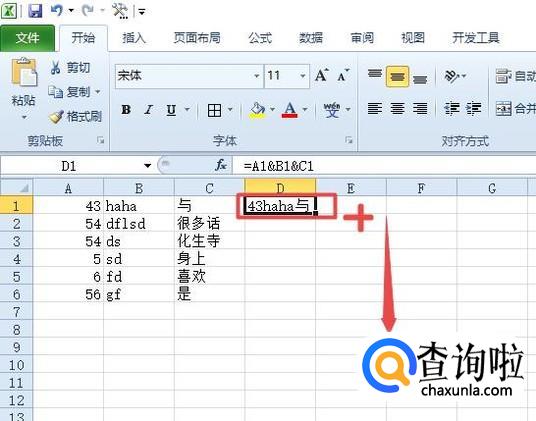Toggle Italic formatting button
Screen dimensions: 536x421
[x=148, y=110]
